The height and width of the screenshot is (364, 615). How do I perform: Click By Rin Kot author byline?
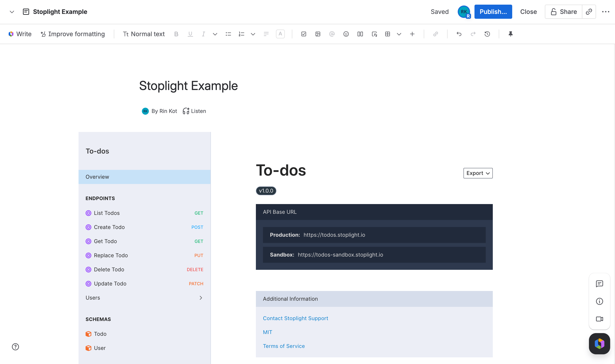coord(159,111)
